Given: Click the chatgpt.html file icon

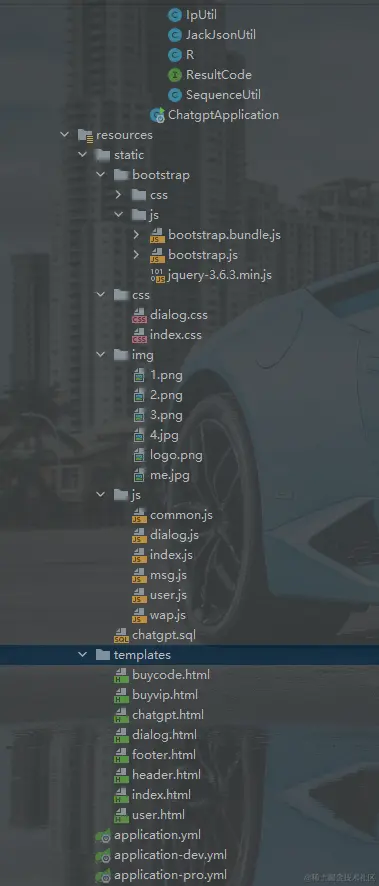Looking at the screenshot, I should (x=121, y=715).
